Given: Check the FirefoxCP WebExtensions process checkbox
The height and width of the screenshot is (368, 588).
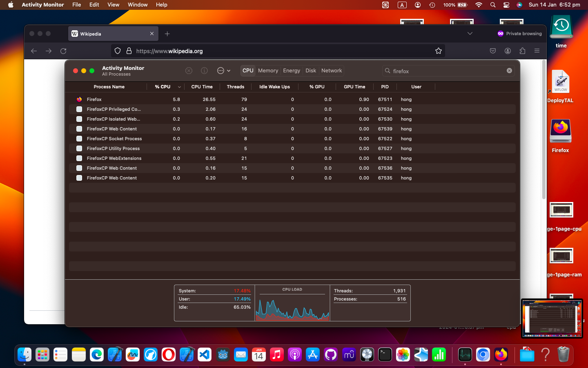Looking at the screenshot, I should coord(79,158).
